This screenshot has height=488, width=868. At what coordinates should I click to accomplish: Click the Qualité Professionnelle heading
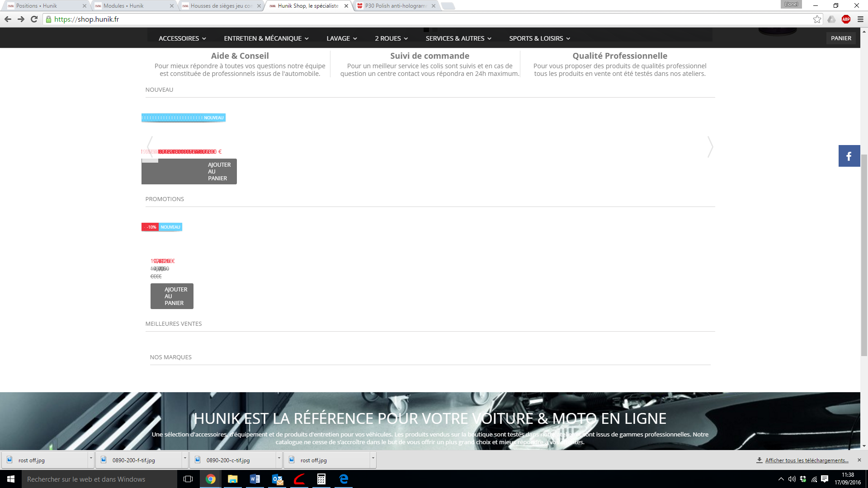pyautogui.click(x=619, y=56)
